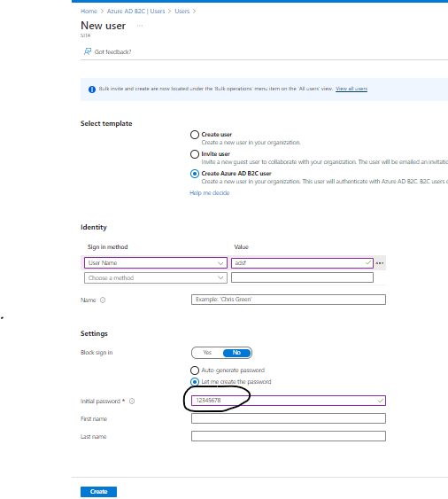Click the Got feedback icon
Screen dimensions: 448x499
click(88, 51)
